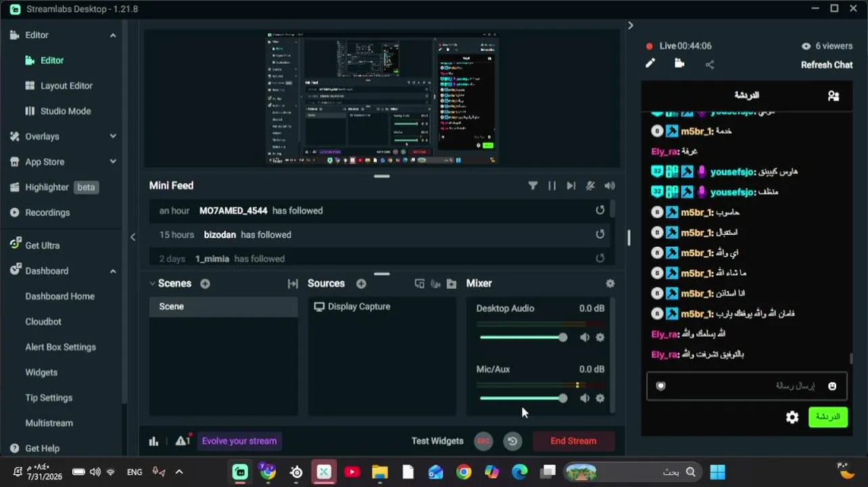Open the warning notifications icon
868x487 pixels.
coord(182,440)
